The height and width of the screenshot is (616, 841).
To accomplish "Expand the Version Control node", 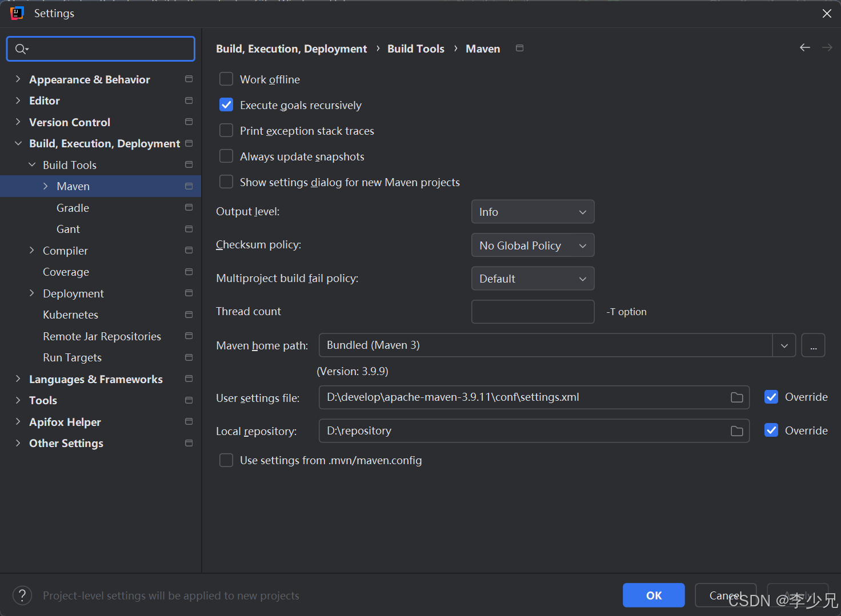I will [18, 122].
